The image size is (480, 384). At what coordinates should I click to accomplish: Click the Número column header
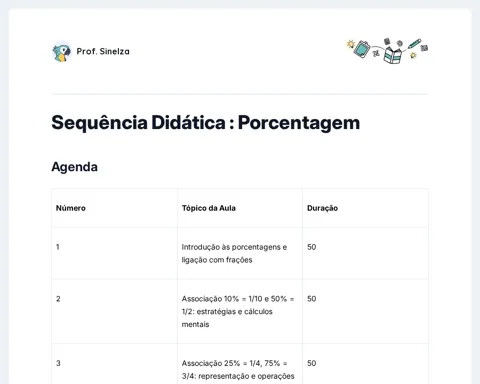[71, 208]
